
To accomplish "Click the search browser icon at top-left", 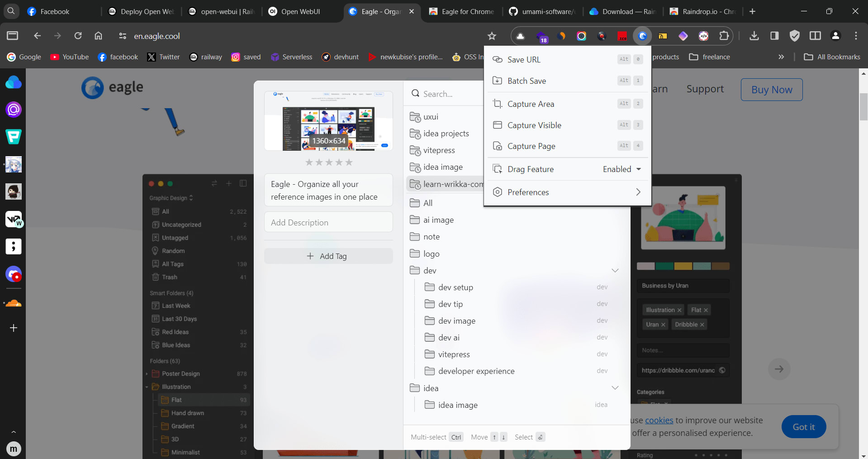I will 11,11.
